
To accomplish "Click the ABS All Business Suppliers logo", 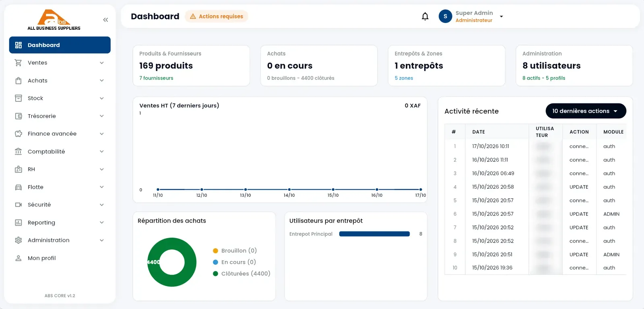I will pyautogui.click(x=54, y=20).
